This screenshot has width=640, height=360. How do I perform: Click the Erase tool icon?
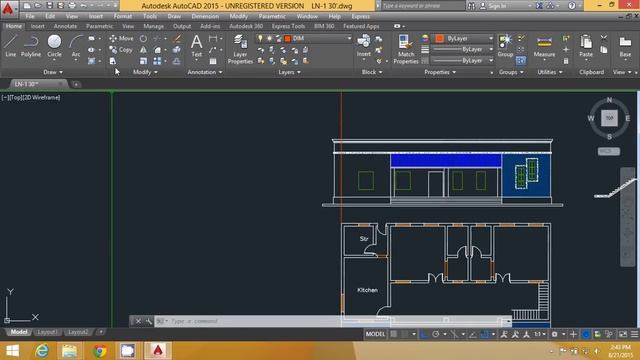tap(177, 38)
